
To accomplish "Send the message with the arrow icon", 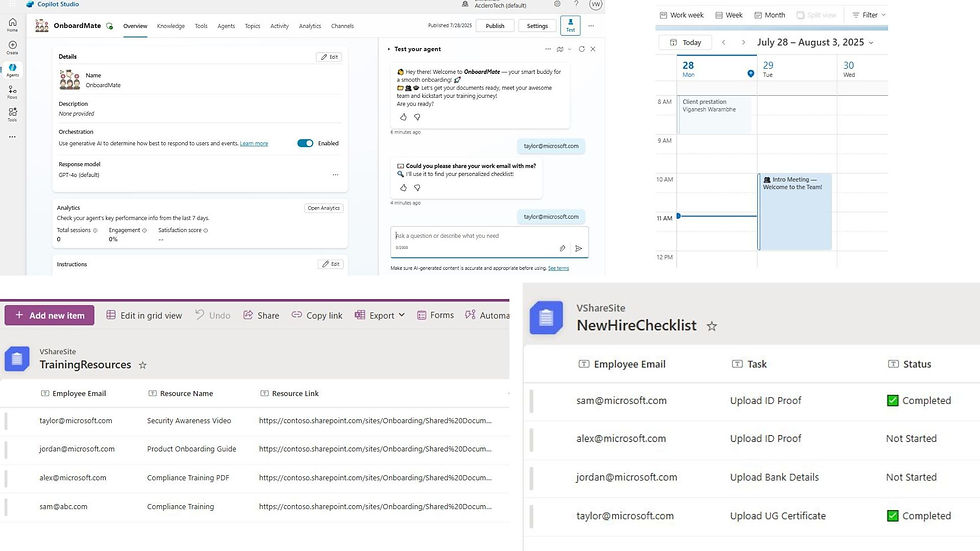I will point(579,249).
